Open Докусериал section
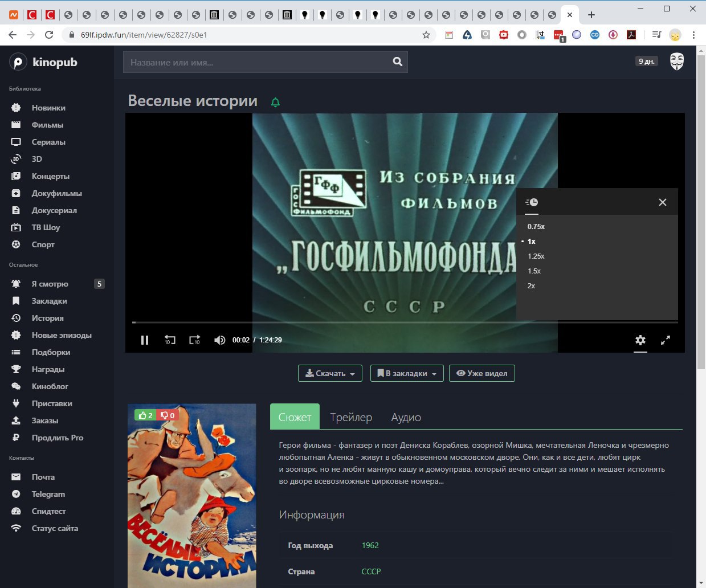The height and width of the screenshot is (588, 706). 54,210
